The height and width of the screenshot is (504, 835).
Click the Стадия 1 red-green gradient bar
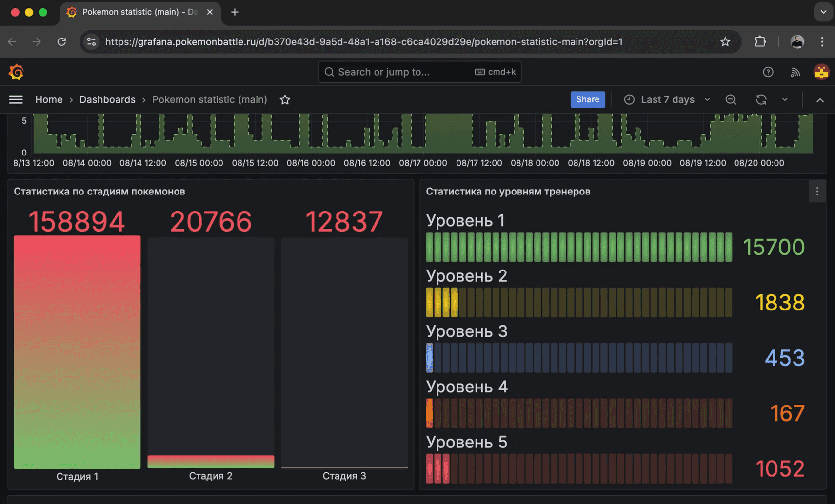coord(77,352)
